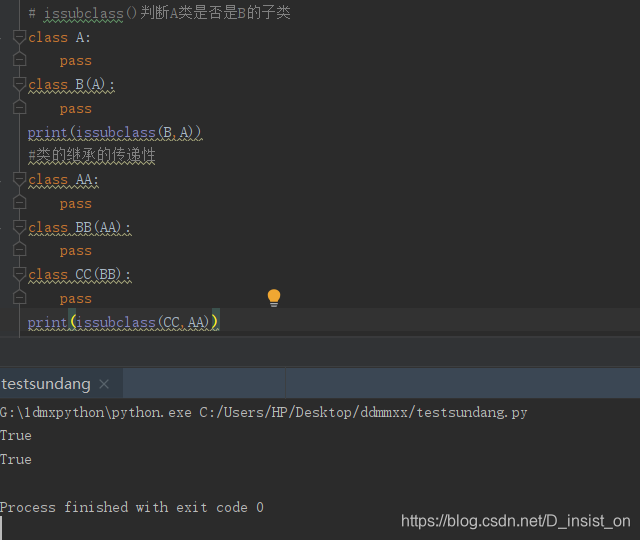This screenshot has width=640, height=540.
Task: Click the python.exe command line in the console
Action: (264, 413)
